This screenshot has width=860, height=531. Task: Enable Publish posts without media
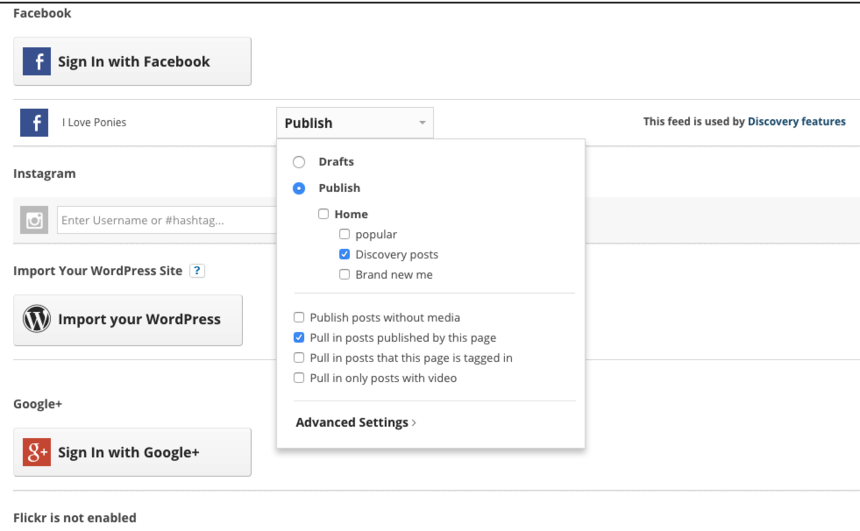[x=299, y=318]
